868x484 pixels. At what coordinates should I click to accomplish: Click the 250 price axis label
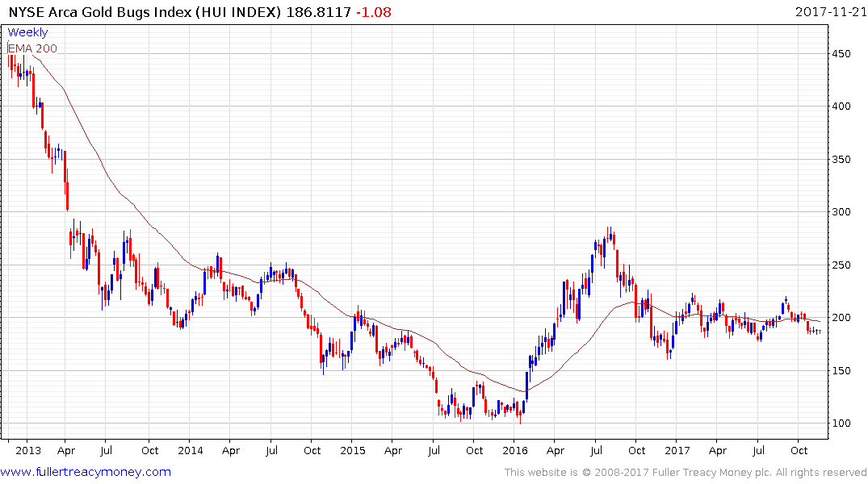pyautogui.click(x=841, y=265)
